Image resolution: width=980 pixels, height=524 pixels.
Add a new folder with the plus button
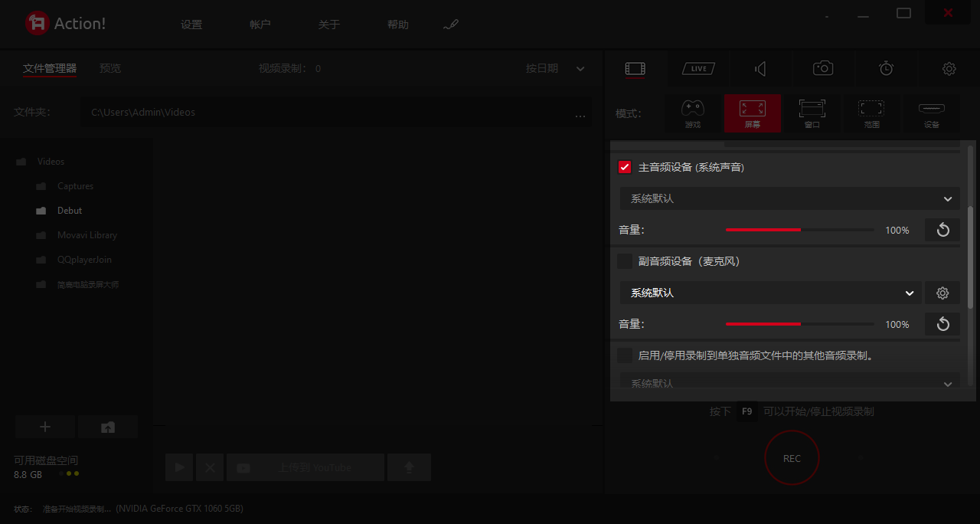coord(44,427)
